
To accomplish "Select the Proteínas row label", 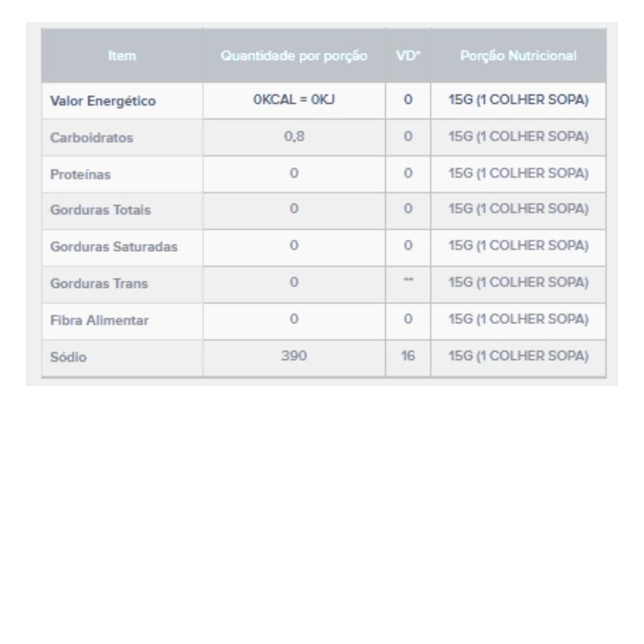I will point(80,175).
